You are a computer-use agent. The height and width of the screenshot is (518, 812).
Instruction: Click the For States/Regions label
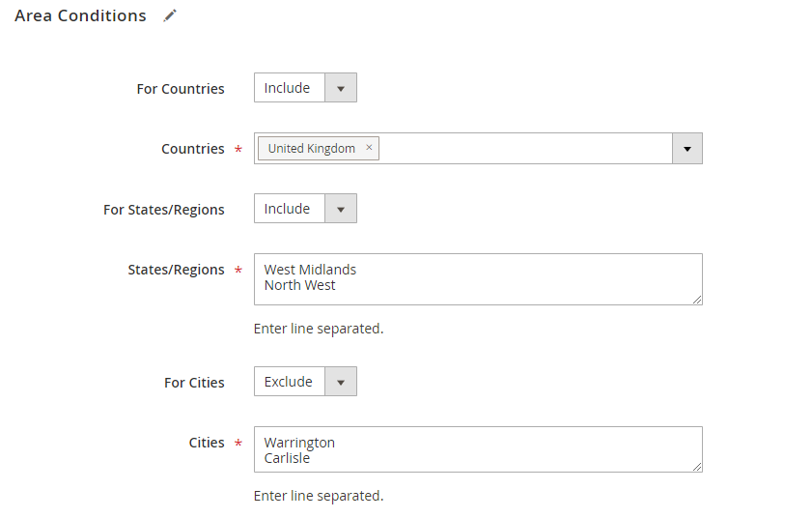(x=163, y=210)
